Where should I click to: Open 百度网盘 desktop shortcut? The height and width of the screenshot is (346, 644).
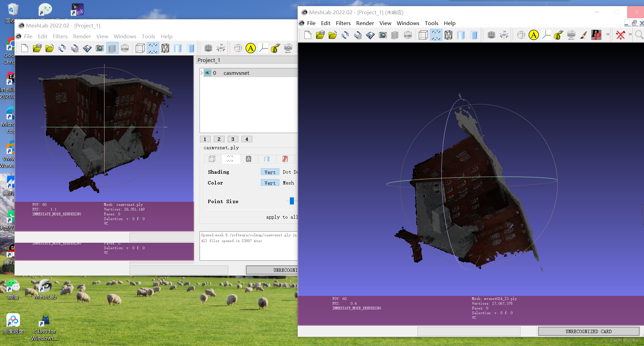pos(13,324)
